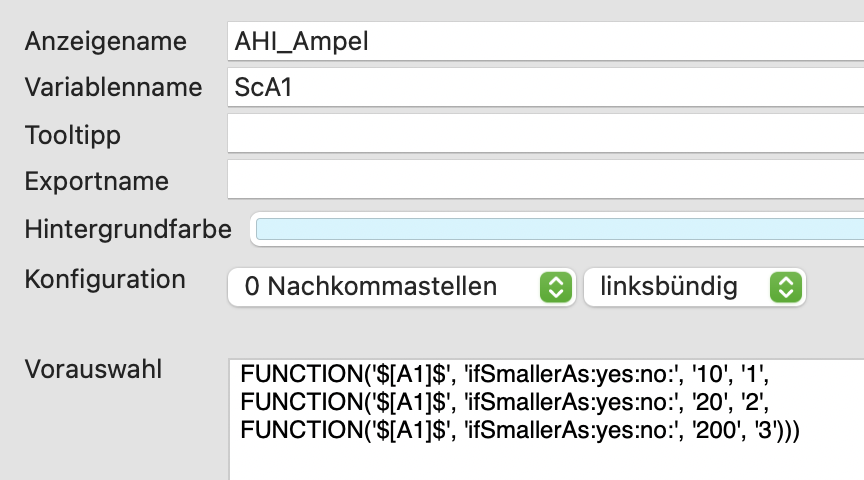The width and height of the screenshot is (864, 480).
Task: Place cursor in first FUNCTION line with '10'
Action: click(x=504, y=374)
